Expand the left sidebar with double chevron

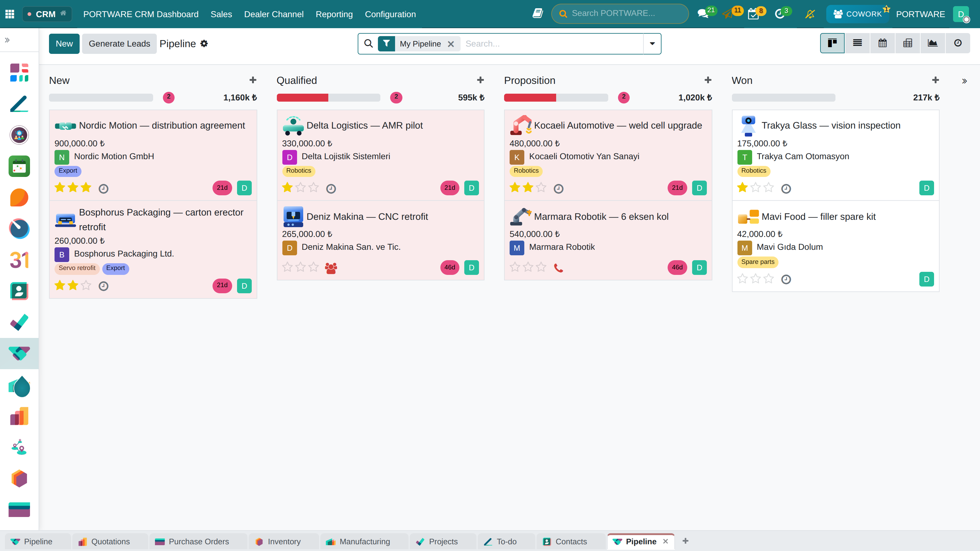7,40
